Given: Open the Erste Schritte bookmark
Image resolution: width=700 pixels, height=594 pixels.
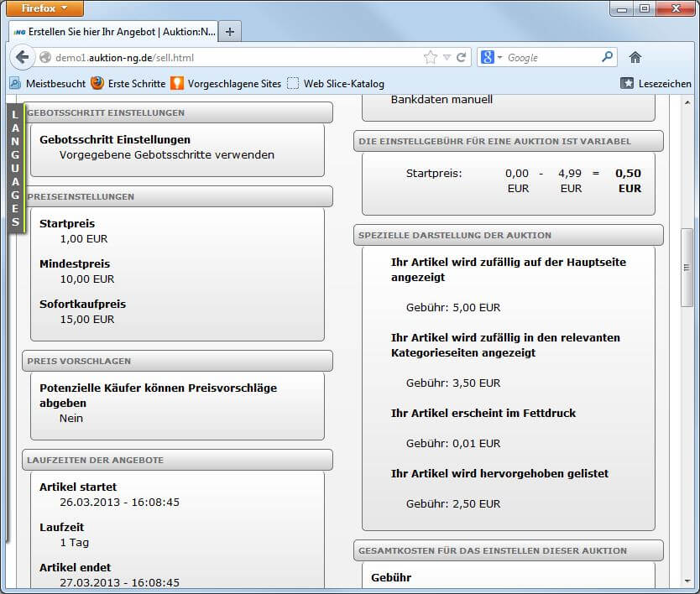Looking at the screenshot, I should pyautogui.click(x=128, y=83).
